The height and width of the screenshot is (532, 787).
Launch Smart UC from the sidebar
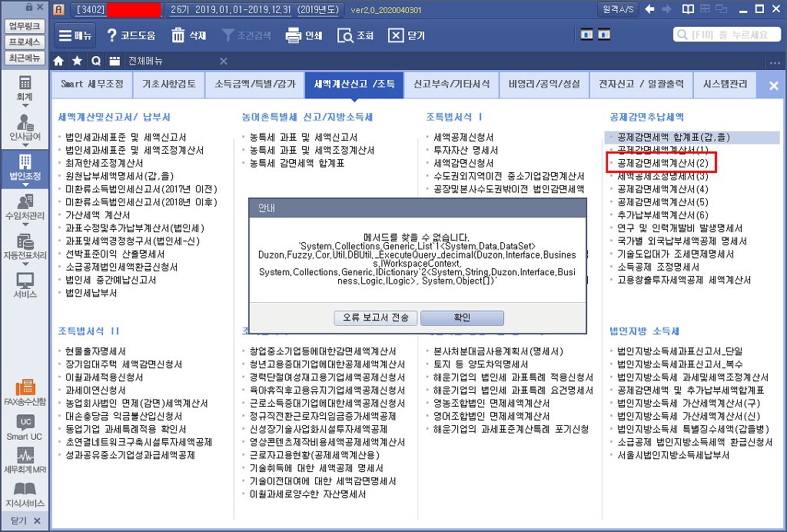(25, 427)
